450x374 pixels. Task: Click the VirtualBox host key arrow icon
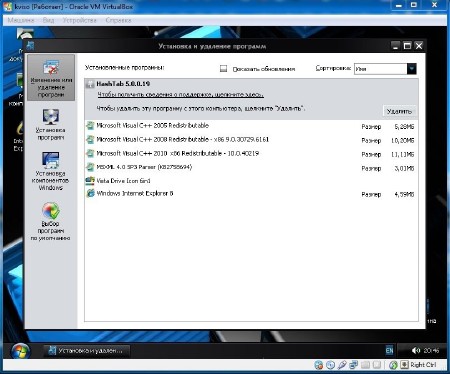404,365
